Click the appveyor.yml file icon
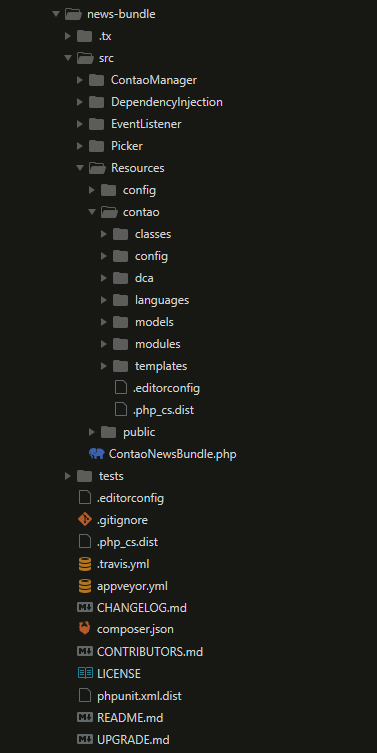377x753 pixels. [85, 586]
